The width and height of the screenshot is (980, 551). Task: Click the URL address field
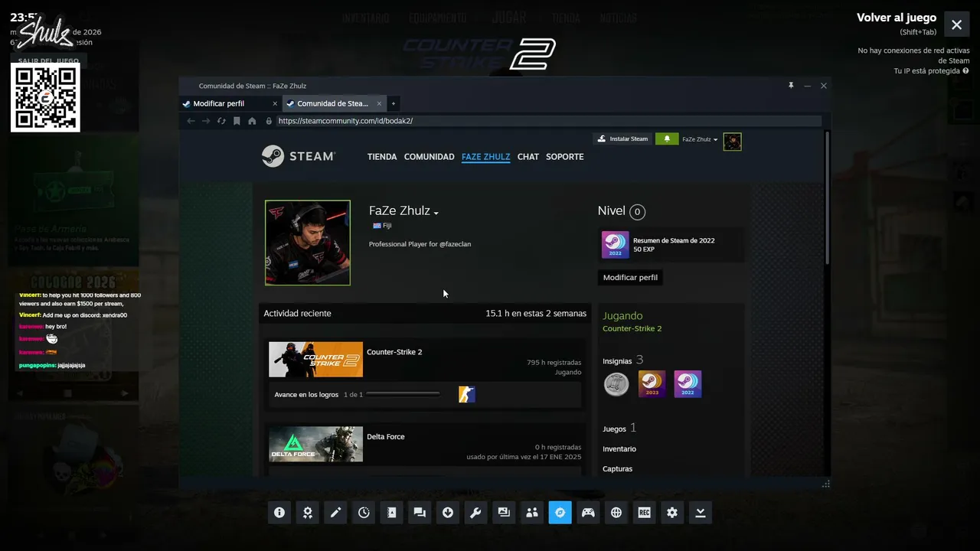pyautogui.click(x=547, y=121)
